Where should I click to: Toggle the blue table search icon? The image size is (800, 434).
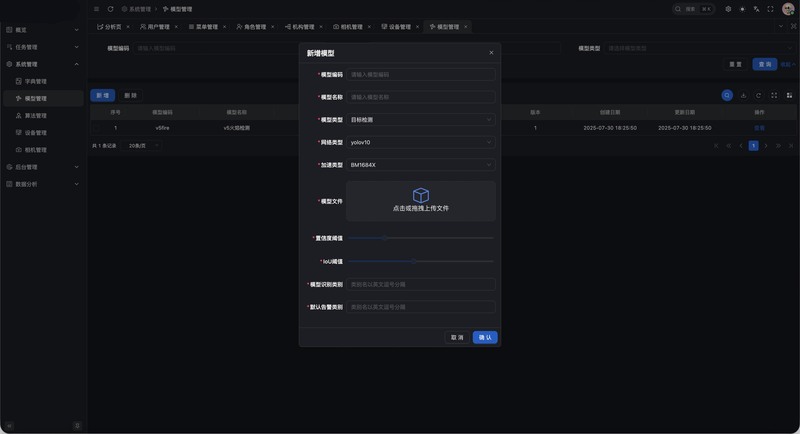(x=727, y=95)
